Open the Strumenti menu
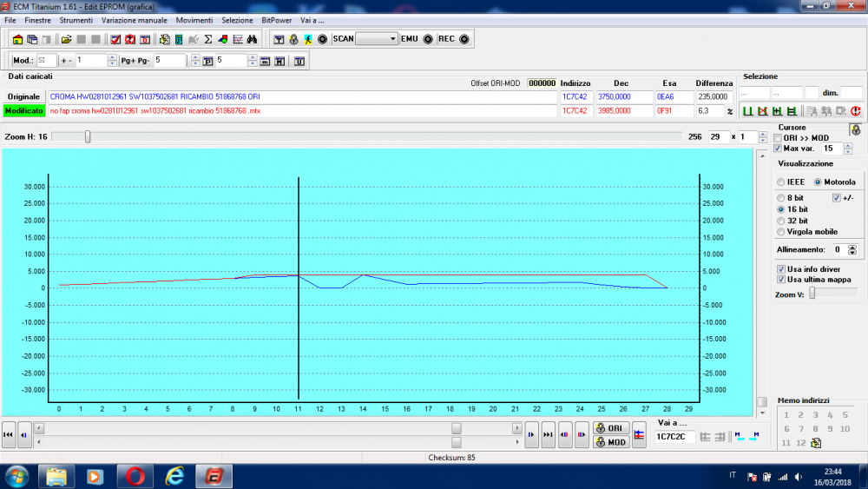 [x=76, y=21]
